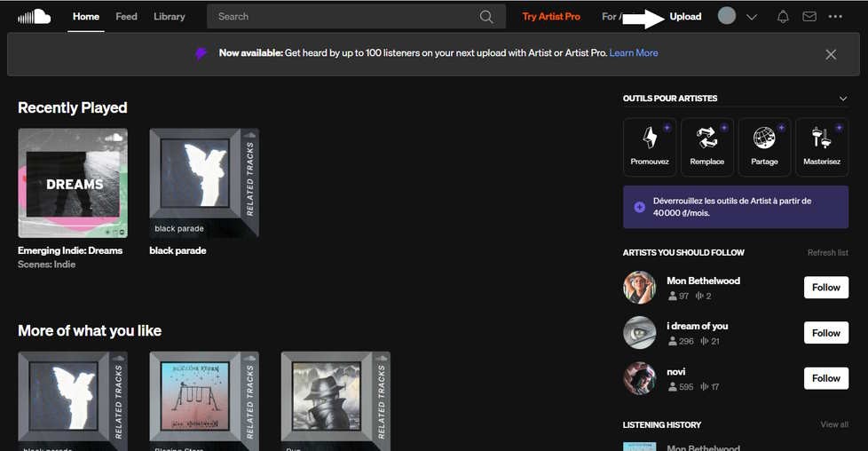Click the search magnifier icon
This screenshot has height=451, width=868.
486,17
